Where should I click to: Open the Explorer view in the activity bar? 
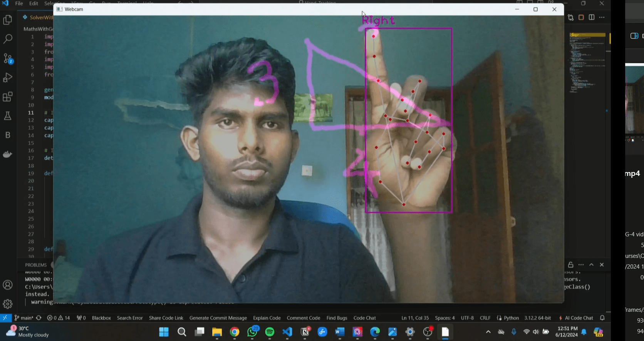(8, 20)
